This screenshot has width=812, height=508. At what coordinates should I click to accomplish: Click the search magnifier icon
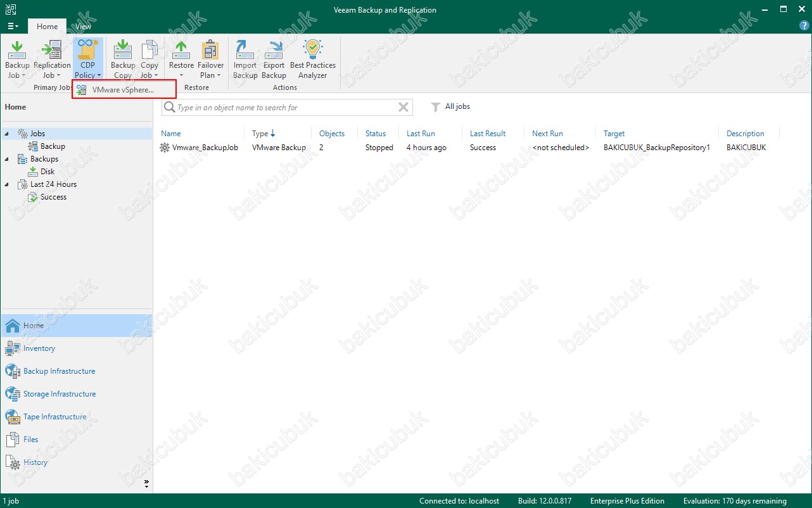point(169,107)
